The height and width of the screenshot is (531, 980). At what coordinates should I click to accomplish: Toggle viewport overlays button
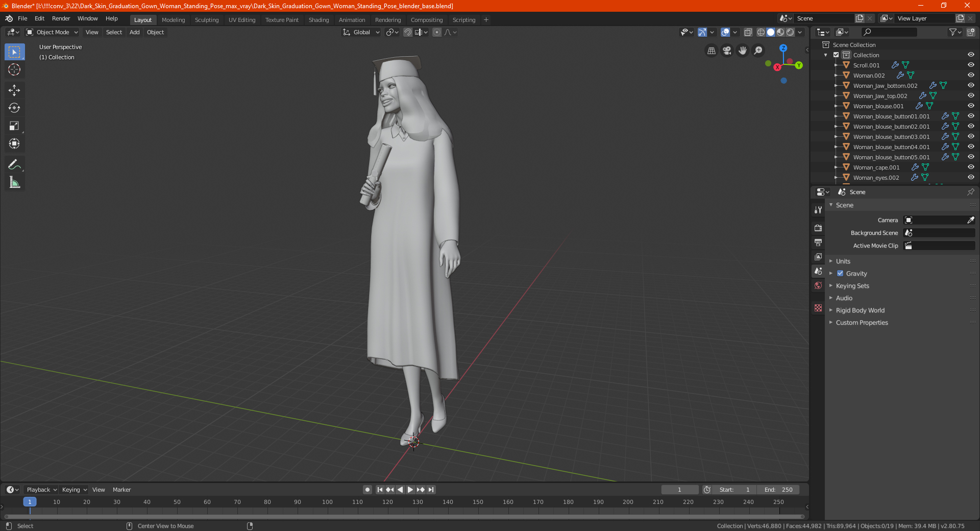coord(725,32)
